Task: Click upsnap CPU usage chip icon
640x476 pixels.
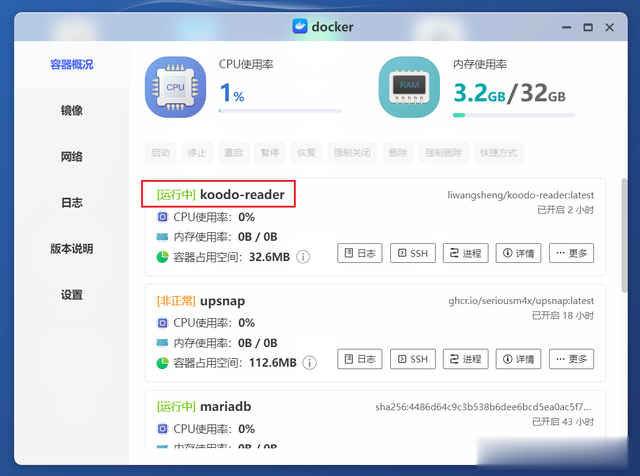Action: coord(162,323)
